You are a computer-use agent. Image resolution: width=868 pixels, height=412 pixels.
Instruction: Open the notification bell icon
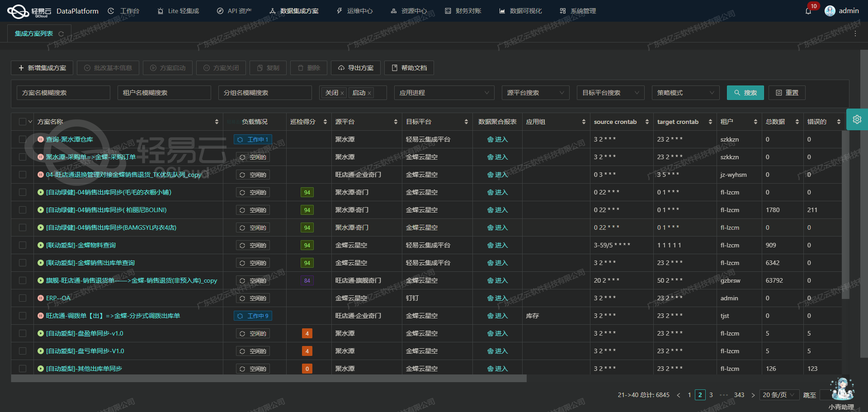(x=808, y=11)
